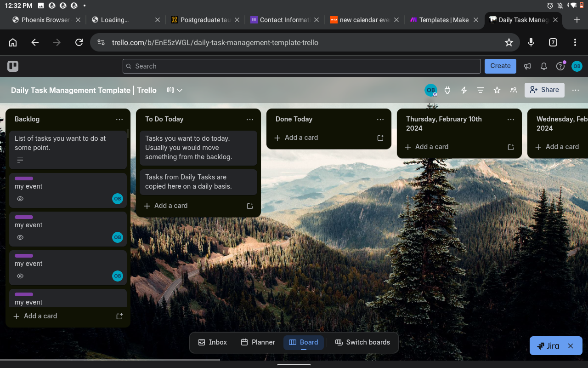This screenshot has width=588, height=368.
Task: Open the Automation lightning bolt icon
Action: (464, 90)
